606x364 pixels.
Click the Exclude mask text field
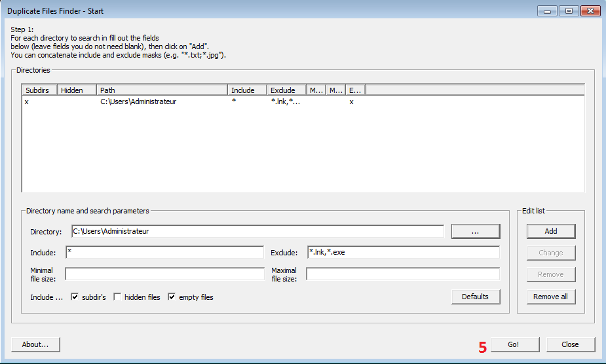click(402, 253)
